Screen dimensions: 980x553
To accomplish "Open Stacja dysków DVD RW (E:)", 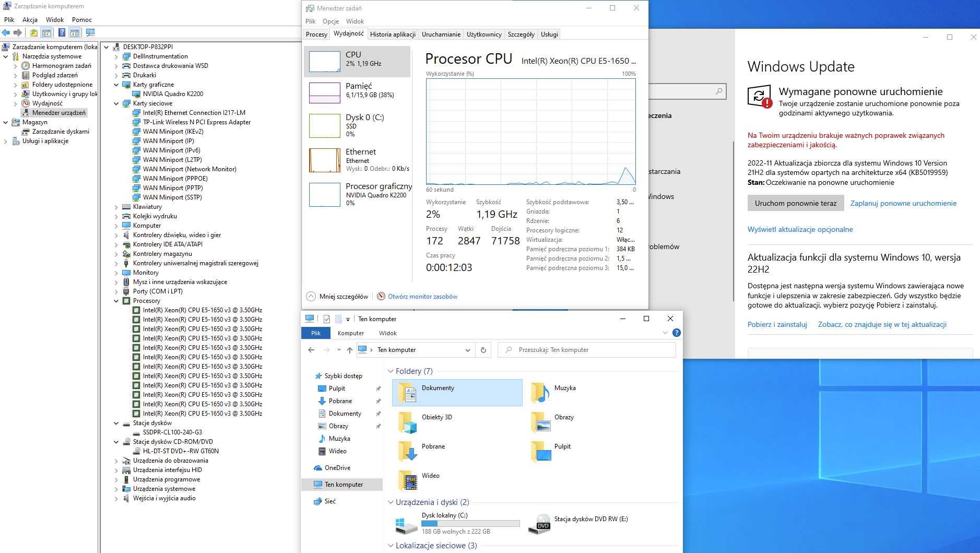I will [x=589, y=523].
